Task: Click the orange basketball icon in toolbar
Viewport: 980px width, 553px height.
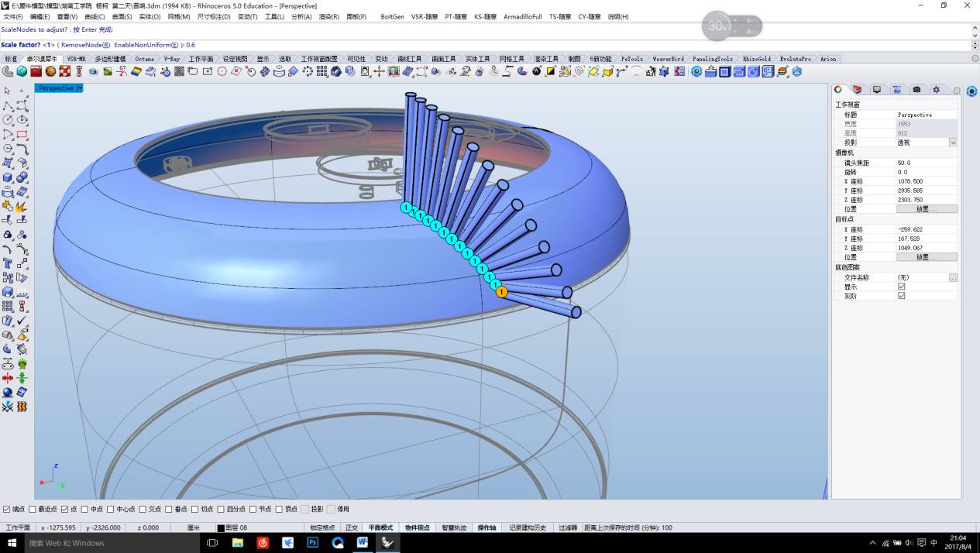Action: point(50,71)
